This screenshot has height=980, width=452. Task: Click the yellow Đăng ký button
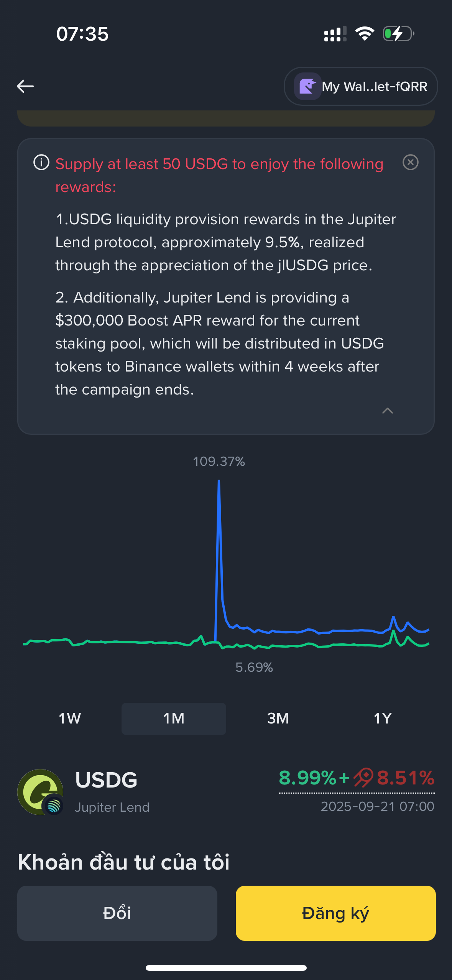335,913
